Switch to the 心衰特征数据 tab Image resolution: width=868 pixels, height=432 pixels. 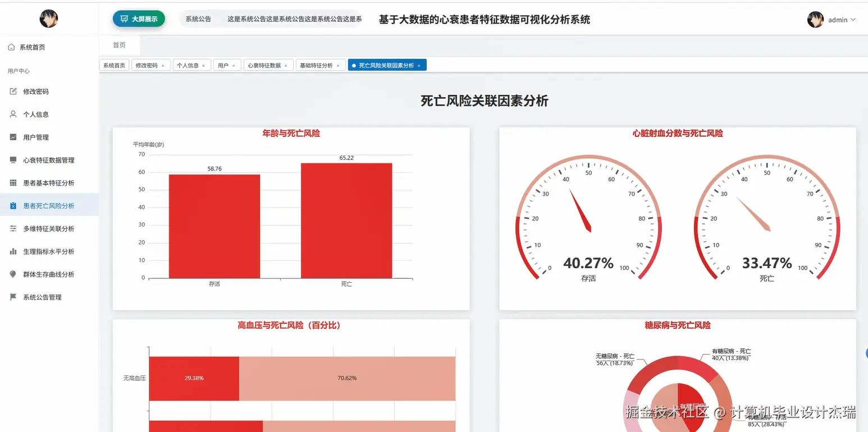click(x=264, y=65)
